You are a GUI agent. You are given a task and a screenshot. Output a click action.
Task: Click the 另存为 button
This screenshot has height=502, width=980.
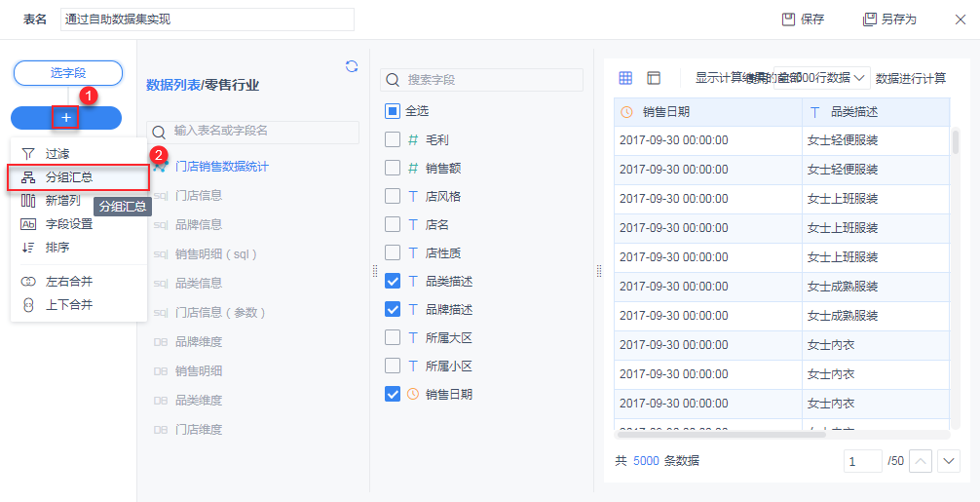click(x=889, y=19)
